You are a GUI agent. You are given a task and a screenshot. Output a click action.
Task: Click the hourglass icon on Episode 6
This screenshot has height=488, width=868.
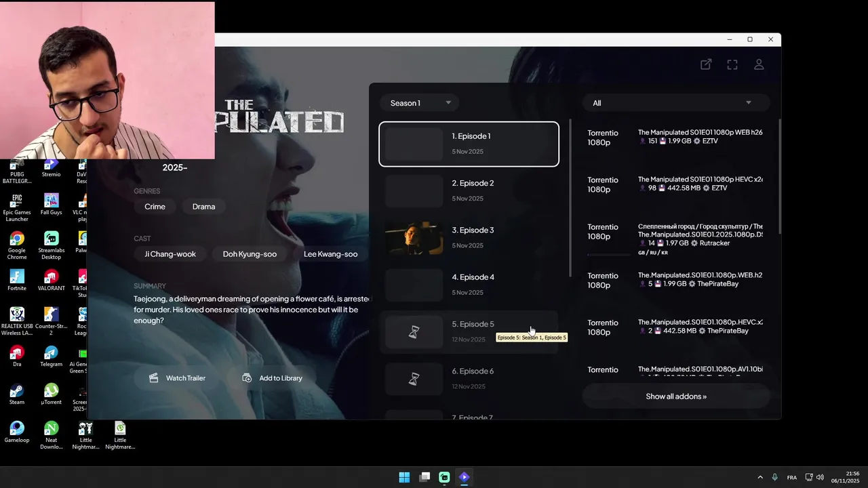point(414,379)
